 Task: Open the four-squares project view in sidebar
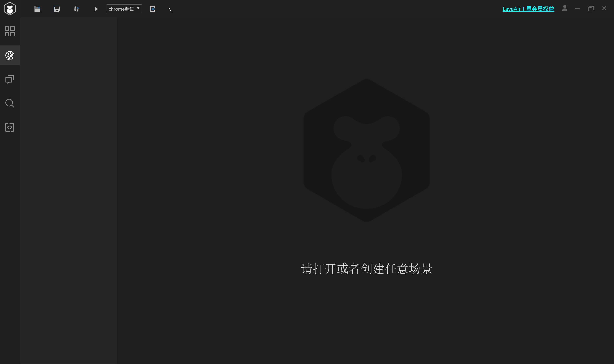pos(10,31)
